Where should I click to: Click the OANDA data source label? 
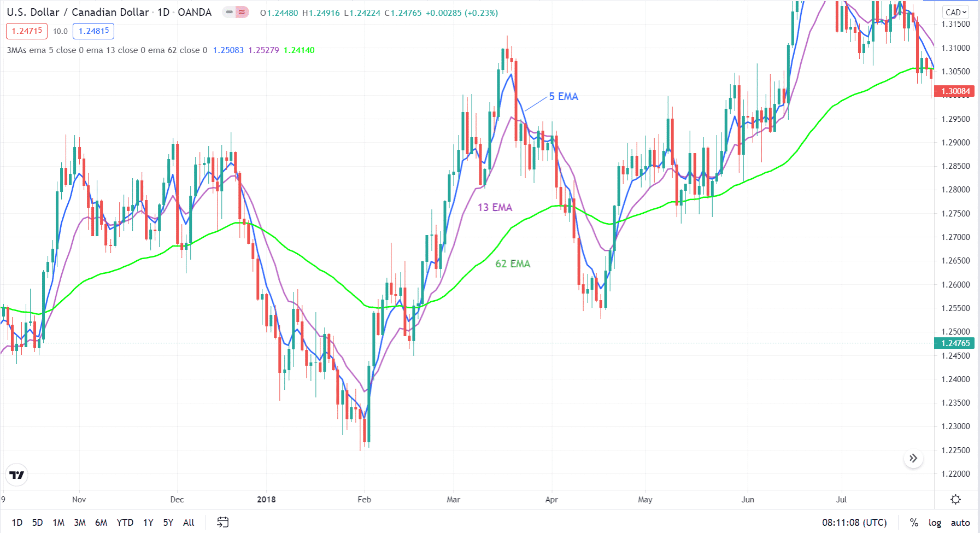coord(195,12)
